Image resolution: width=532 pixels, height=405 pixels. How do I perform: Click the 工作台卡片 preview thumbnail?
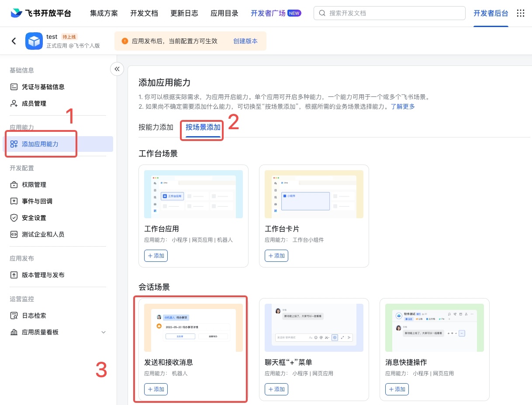click(x=314, y=194)
